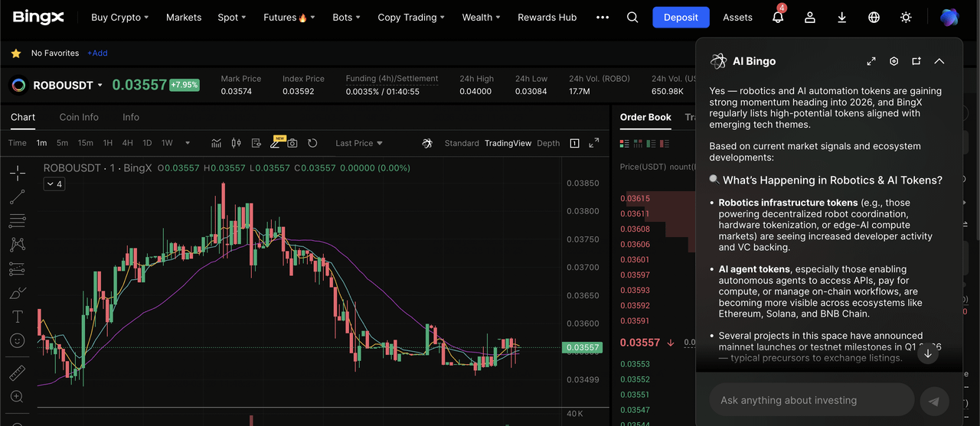The image size is (980, 426).
Task: Select the trend line drawing tool
Action: (x=17, y=197)
